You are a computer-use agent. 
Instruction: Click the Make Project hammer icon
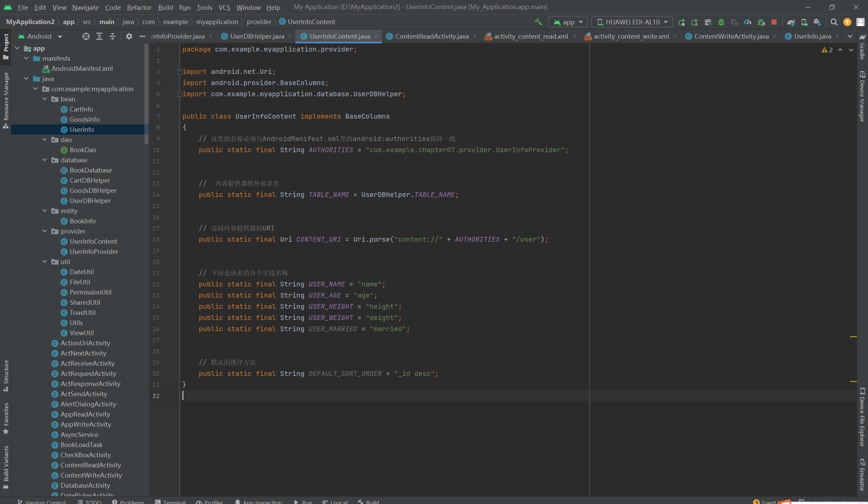click(538, 22)
